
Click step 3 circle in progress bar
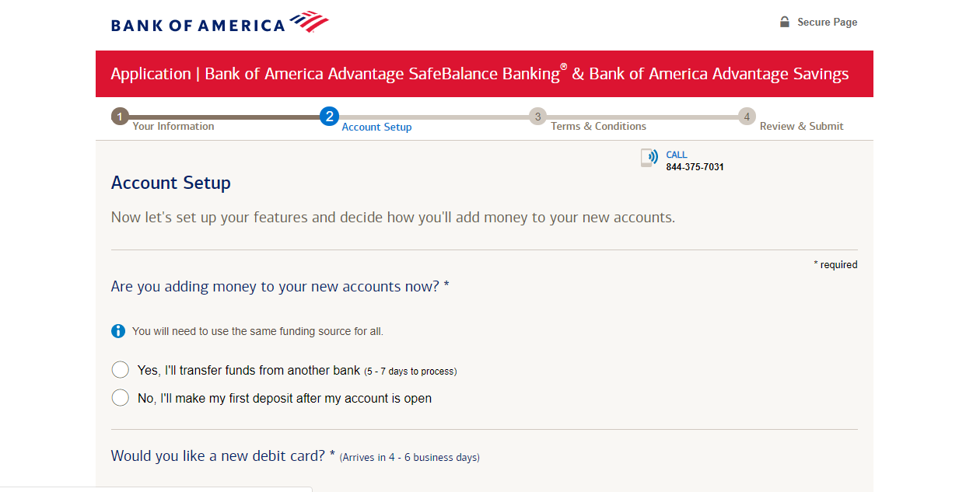(537, 117)
